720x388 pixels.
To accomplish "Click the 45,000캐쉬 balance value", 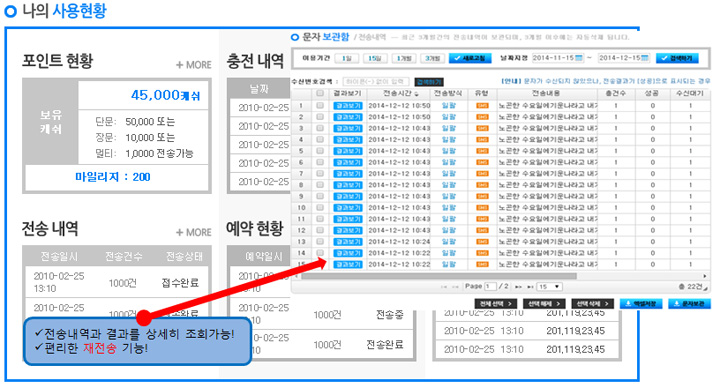I will [x=165, y=95].
